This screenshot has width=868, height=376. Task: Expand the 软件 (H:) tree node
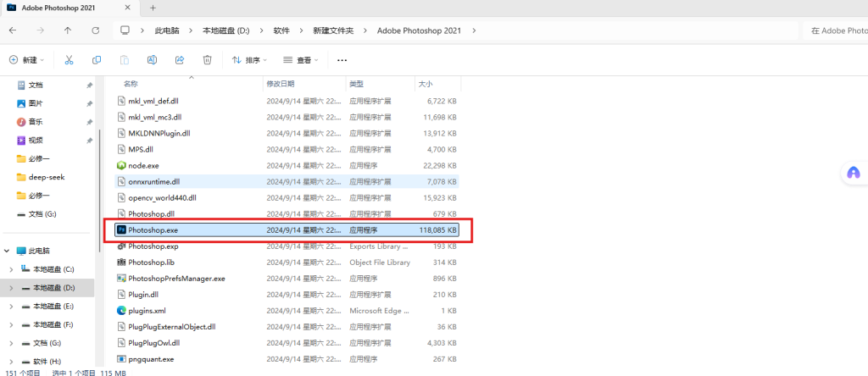[x=11, y=361]
